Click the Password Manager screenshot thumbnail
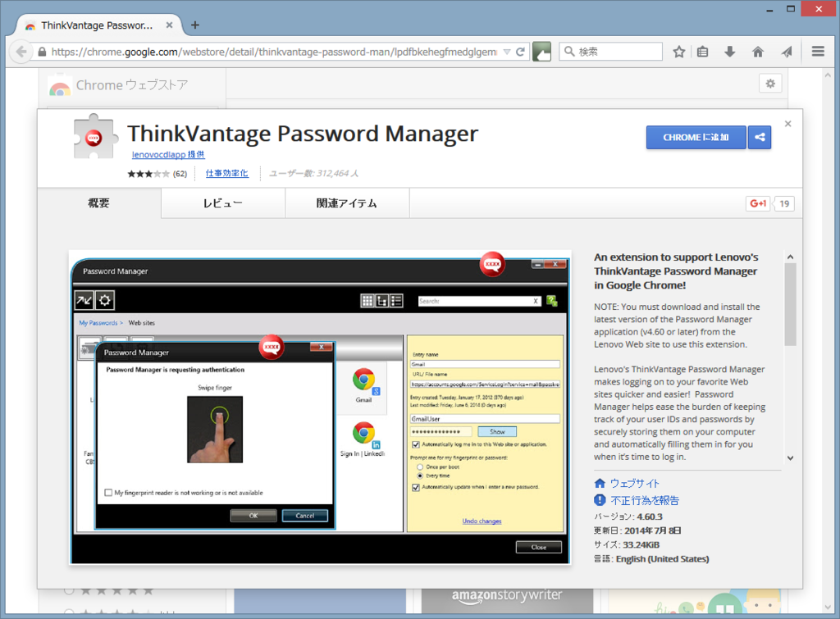The image size is (840, 619). click(x=320, y=407)
